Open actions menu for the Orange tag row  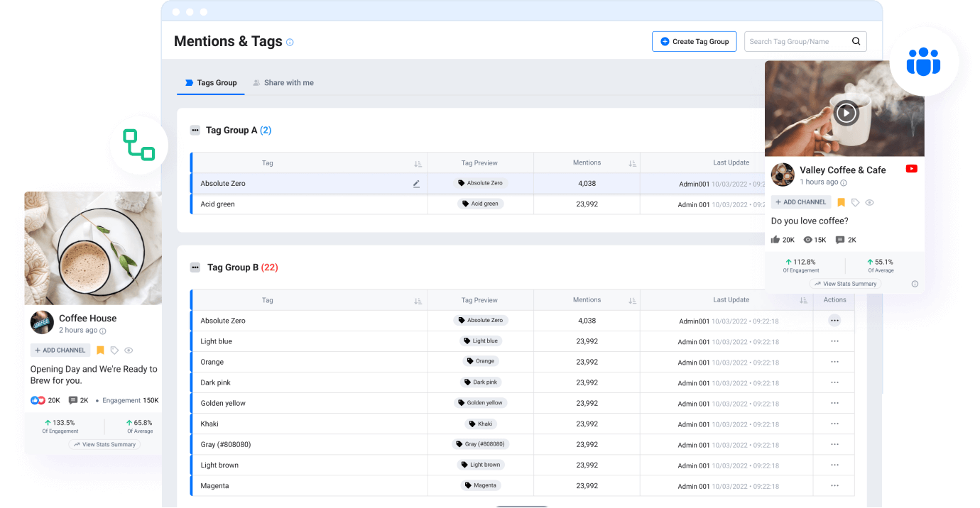(x=834, y=362)
